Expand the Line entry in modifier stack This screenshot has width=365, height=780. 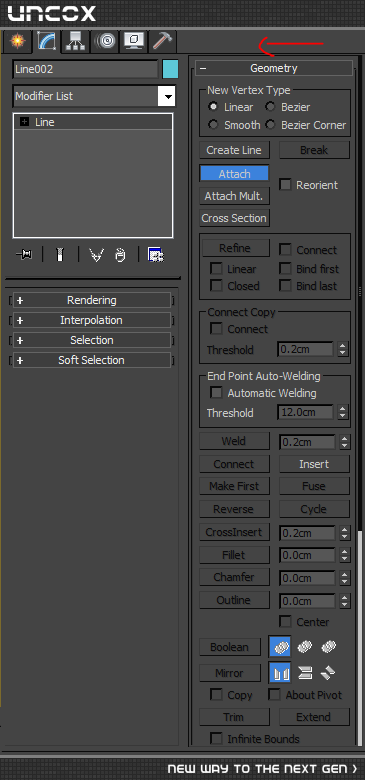24,122
